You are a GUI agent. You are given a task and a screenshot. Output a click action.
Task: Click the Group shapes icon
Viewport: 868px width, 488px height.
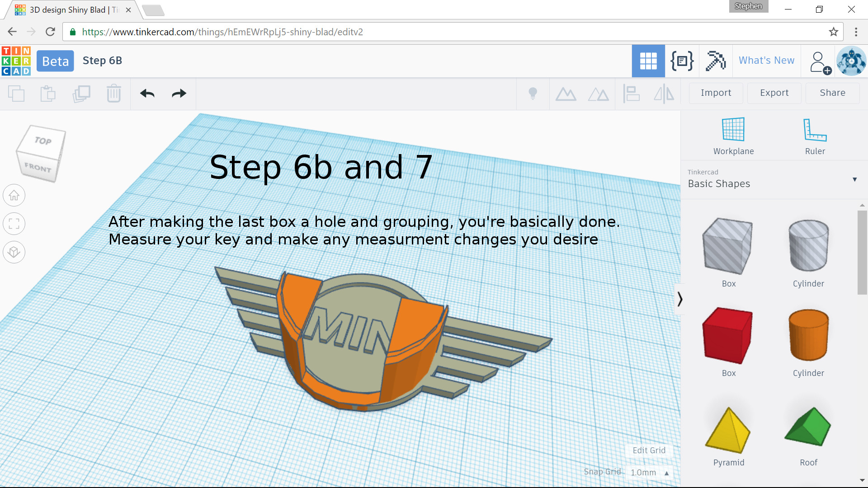pyautogui.click(x=566, y=94)
